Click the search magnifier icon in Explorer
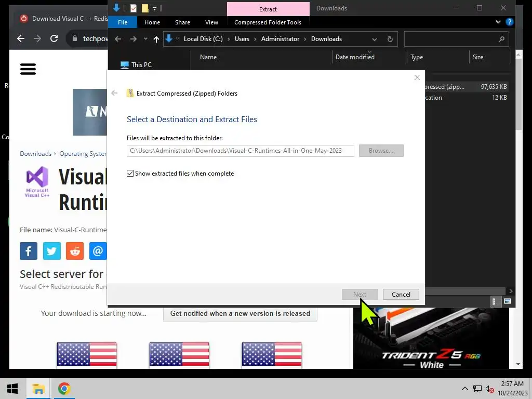Viewport: 532px width, 399px height. click(501, 39)
